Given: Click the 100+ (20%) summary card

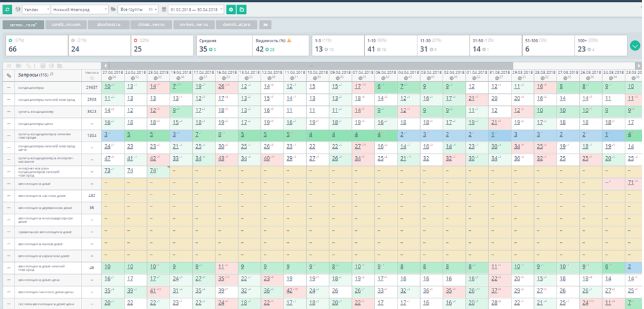Looking at the screenshot, I should tap(600, 45).
